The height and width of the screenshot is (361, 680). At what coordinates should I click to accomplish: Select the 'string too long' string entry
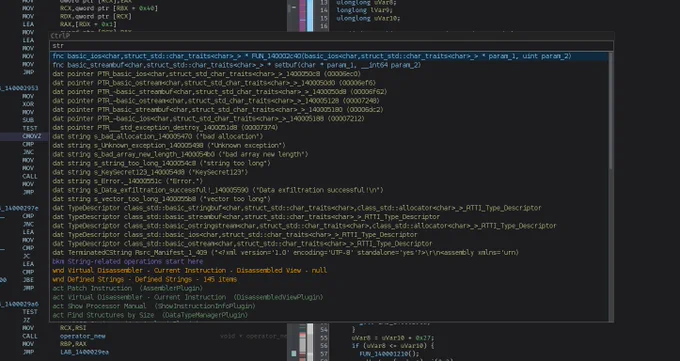click(x=329, y=163)
